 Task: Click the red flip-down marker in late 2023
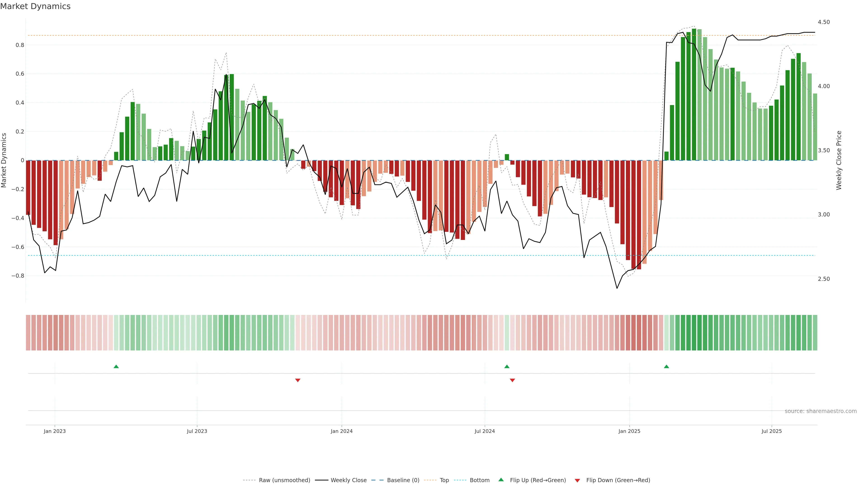pyautogui.click(x=297, y=380)
